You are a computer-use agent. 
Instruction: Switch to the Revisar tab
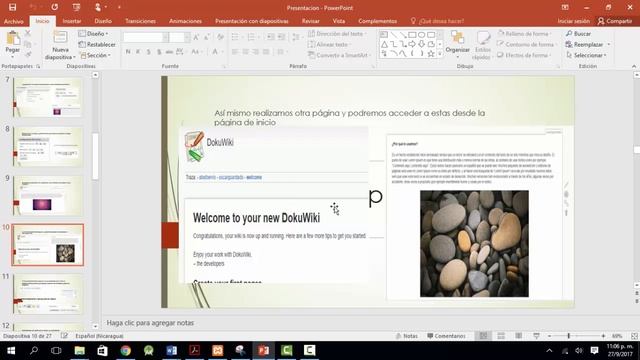tap(311, 21)
